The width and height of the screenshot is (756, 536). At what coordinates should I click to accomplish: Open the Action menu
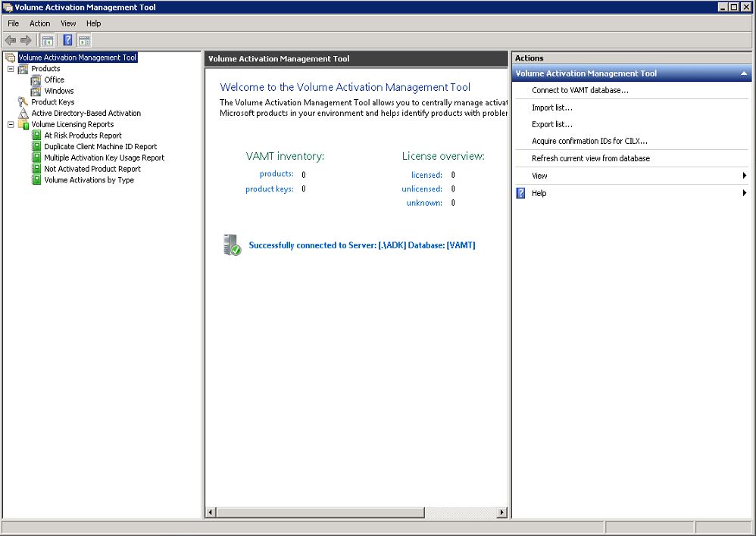(39, 23)
